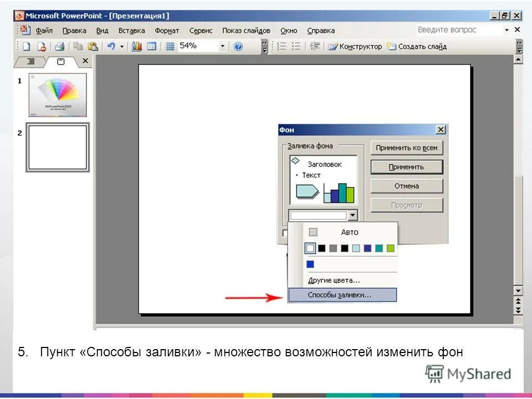The height and width of the screenshot is (399, 532).
Task: Insert a table using the toolbar icon
Action: point(152,47)
